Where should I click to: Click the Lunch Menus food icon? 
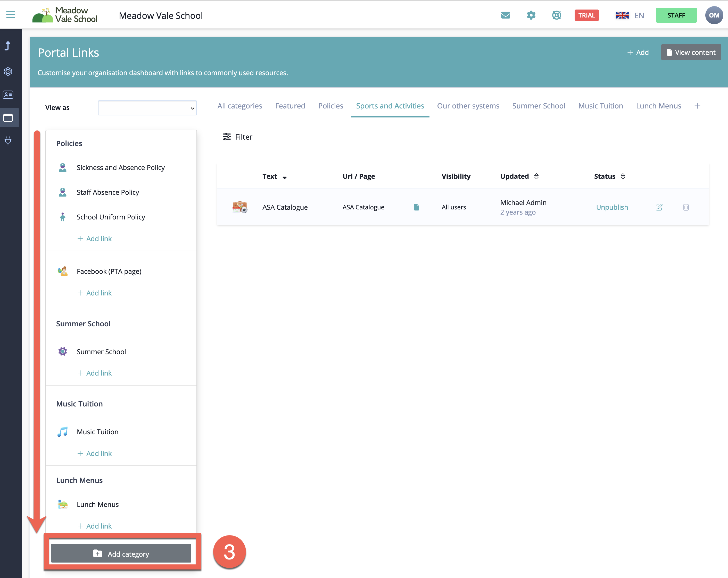[x=62, y=504]
